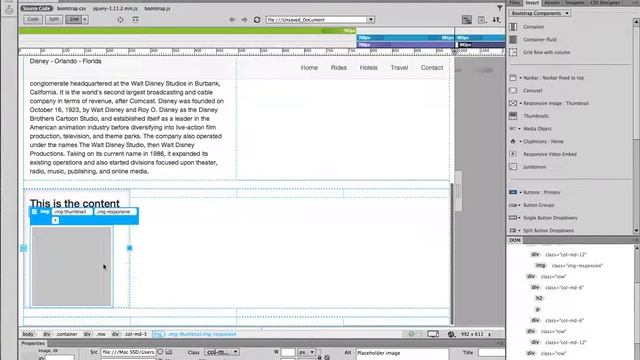Open the DOM panel tab
The height and width of the screenshot is (360, 640).
[515, 240]
